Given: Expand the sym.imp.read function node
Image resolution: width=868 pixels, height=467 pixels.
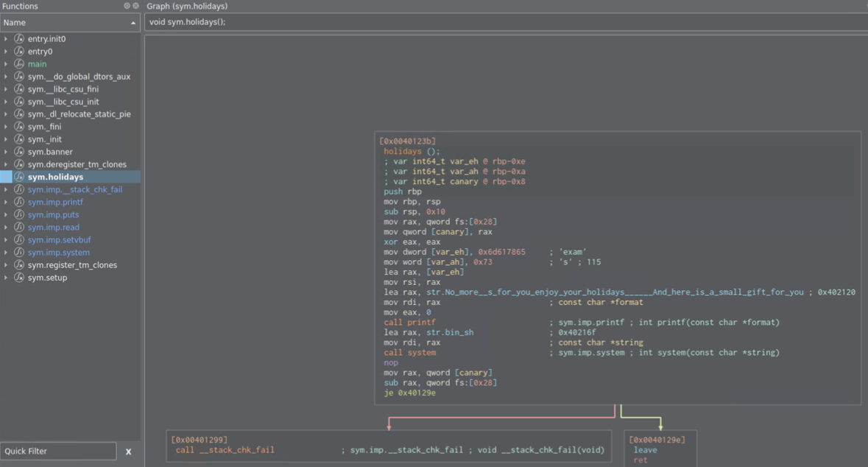Looking at the screenshot, I should click(x=6, y=228).
